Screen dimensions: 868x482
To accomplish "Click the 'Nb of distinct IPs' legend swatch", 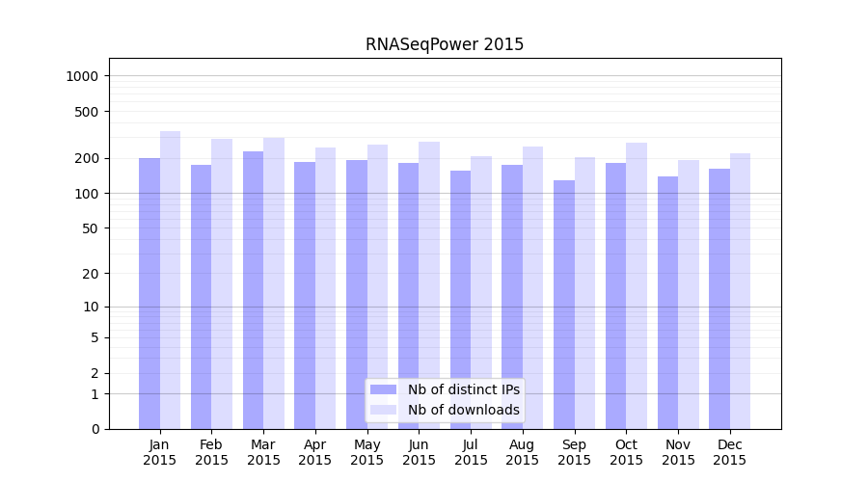I will tap(383, 389).
